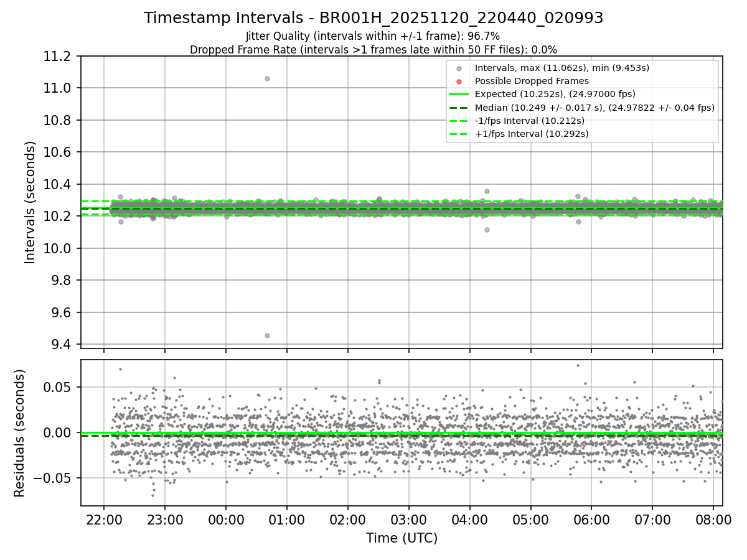
Task: Click the "23:00" x-axis tick label
Action: pos(165,518)
